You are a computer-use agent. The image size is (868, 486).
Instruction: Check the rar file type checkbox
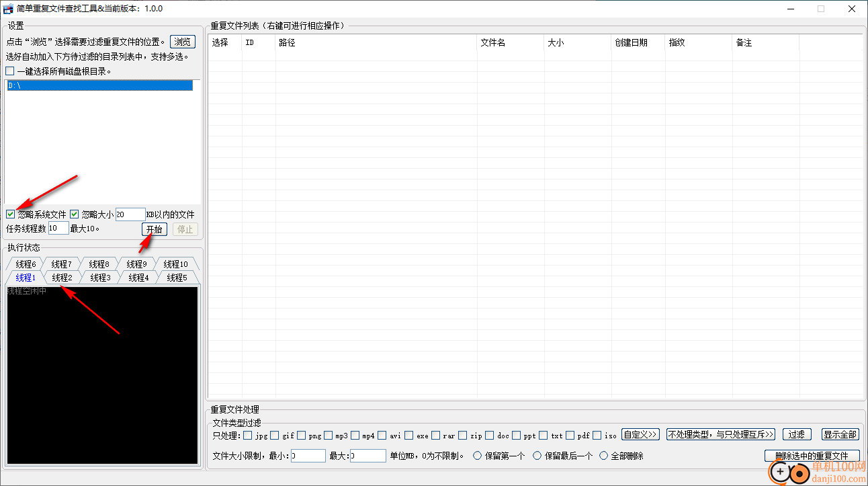coord(436,435)
